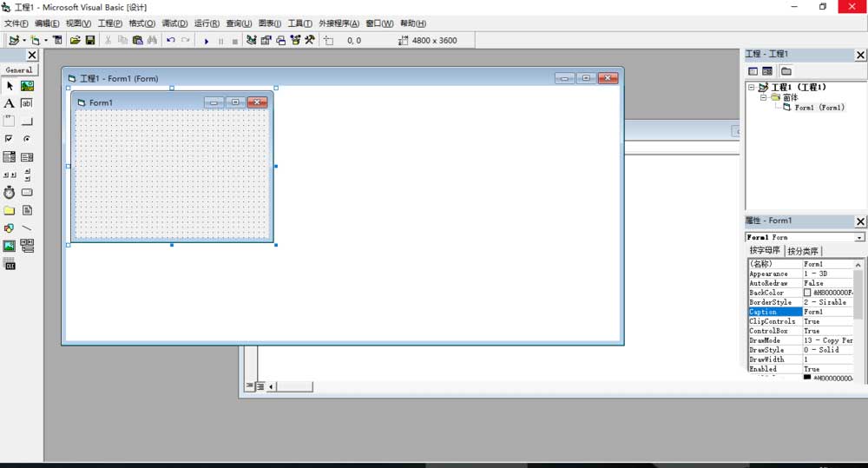Screen dimensions: 868x468
Task: Select Form1 (Form1) in project tree
Action: pyautogui.click(x=819, y=108)
